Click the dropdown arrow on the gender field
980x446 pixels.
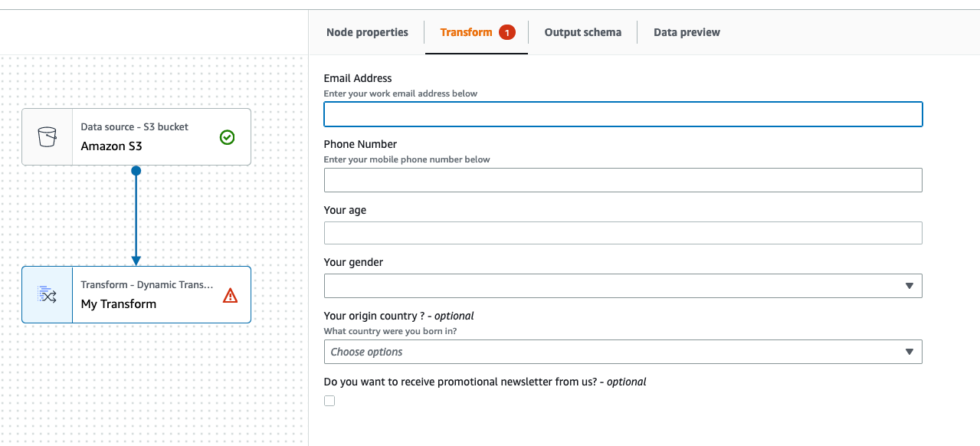click(910, 285)
